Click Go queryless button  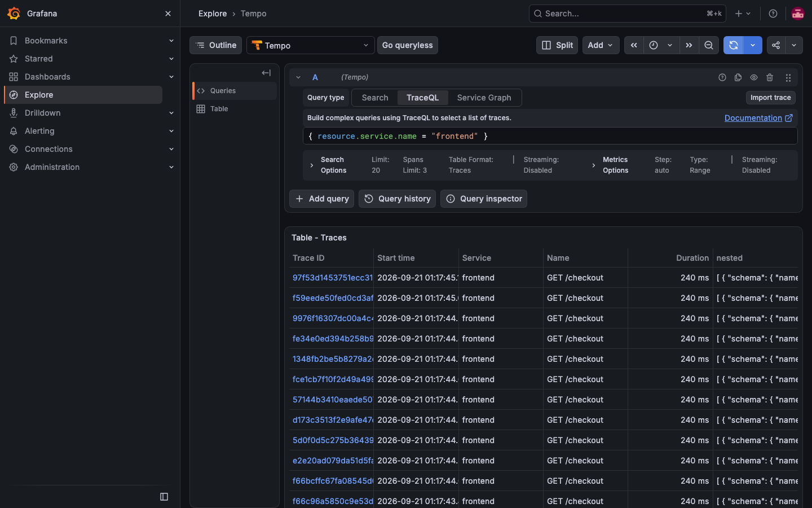(408, 45)
